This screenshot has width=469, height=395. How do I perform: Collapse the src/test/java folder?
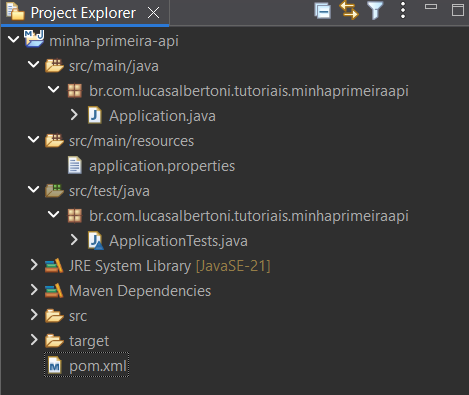33,189
